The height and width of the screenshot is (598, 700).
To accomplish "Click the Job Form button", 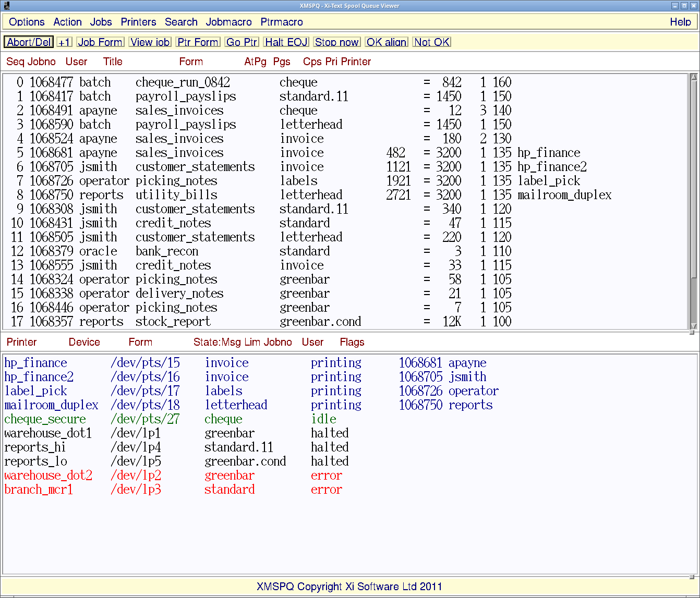I will pos(100,42).
